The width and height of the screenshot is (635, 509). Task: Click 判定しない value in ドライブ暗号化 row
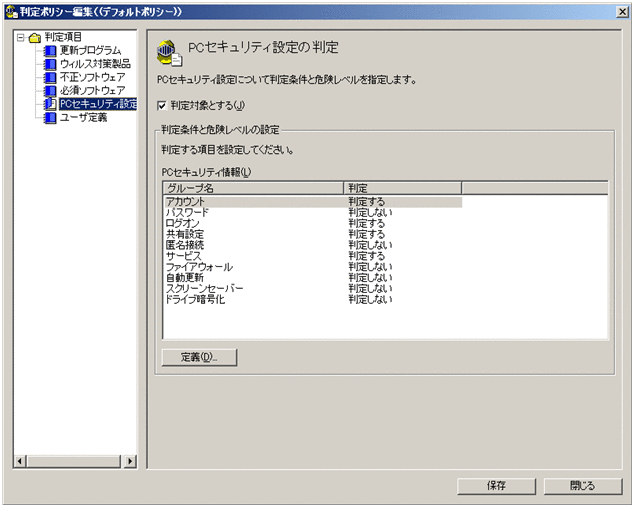(371, 300)
